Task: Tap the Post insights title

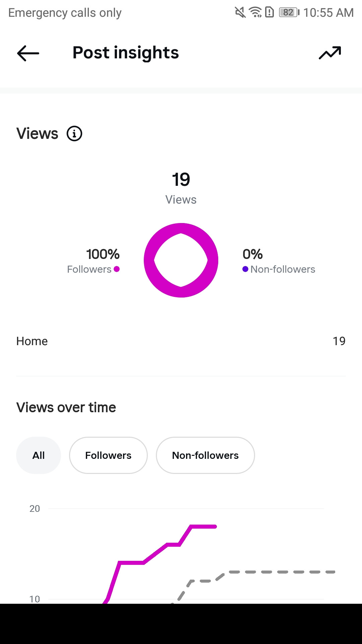Action: [126, 53]
